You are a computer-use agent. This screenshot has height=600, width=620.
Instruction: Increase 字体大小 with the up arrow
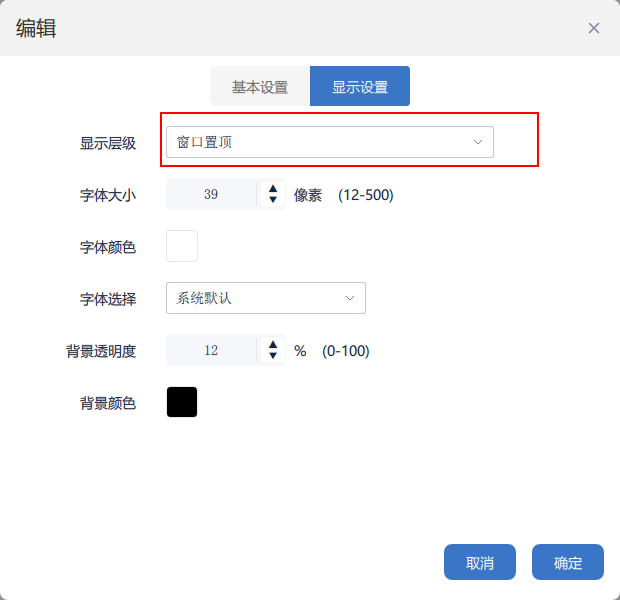click(x=272, y=188)
